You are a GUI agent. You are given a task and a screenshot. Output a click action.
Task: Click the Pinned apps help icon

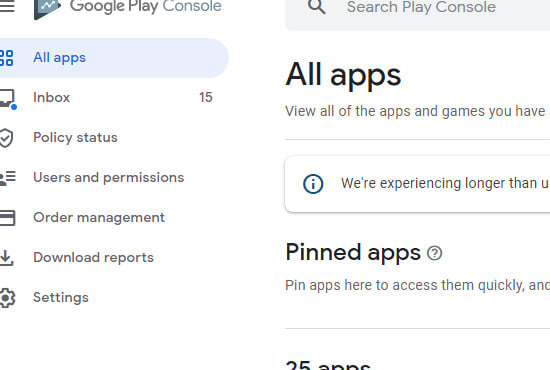coord(435,253)
